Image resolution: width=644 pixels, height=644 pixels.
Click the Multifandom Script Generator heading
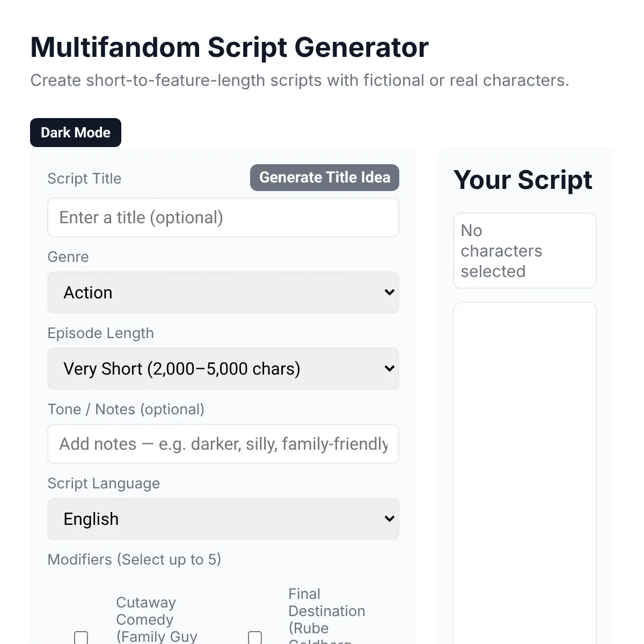pyautogui.click(x=230, y=47)
